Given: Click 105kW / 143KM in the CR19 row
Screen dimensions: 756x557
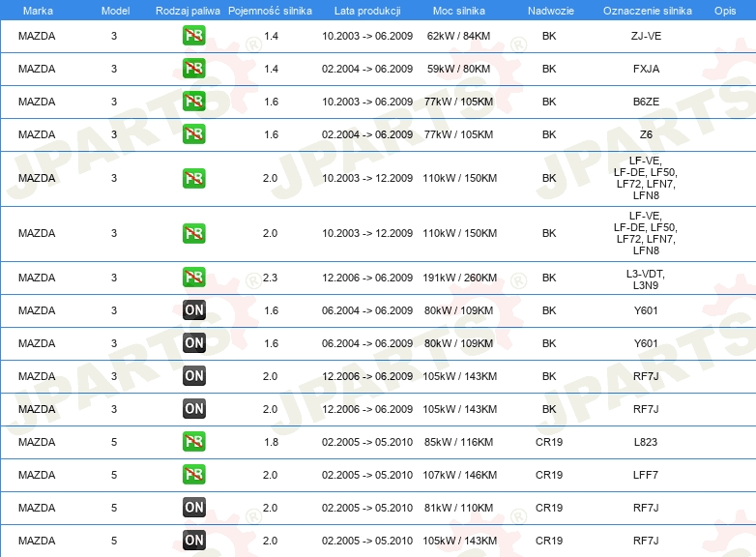Looking at the screenshot, I should pyautogui.click(x=459, y=541).
